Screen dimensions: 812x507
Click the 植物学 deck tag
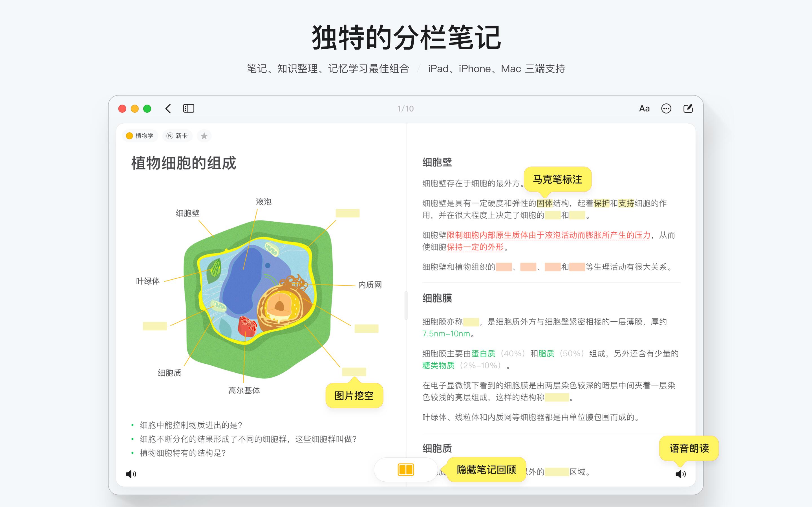140,136
